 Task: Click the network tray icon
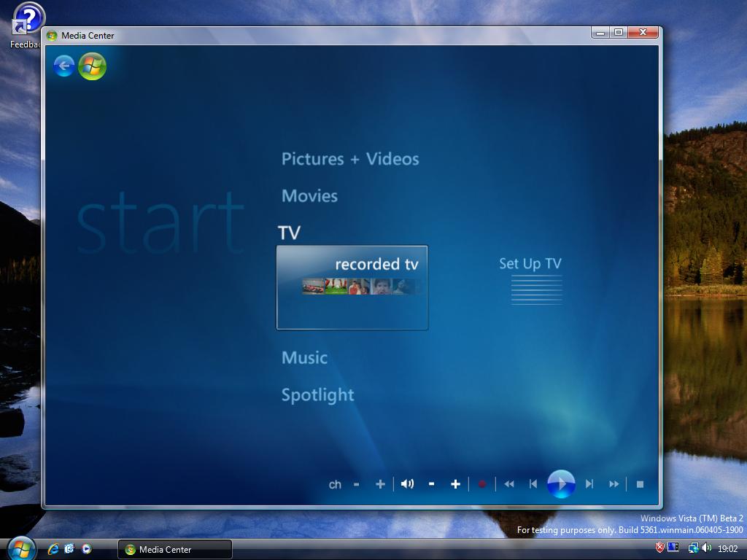693,548
